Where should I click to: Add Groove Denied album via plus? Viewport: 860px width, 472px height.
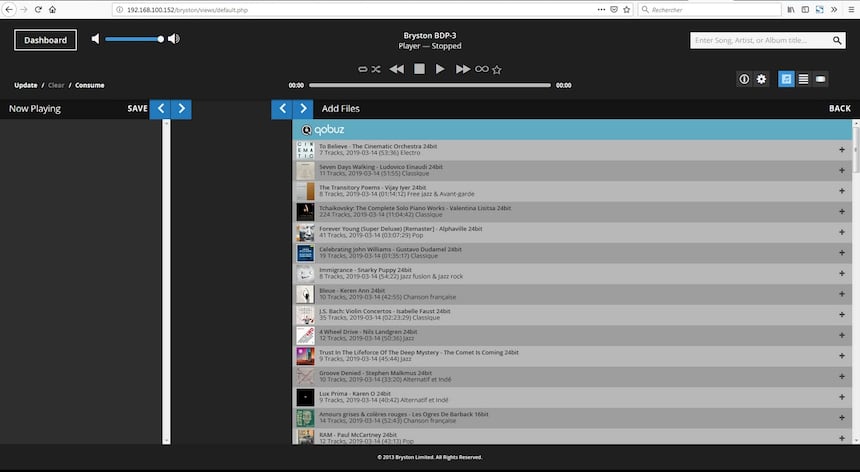[x=841, y=377]
